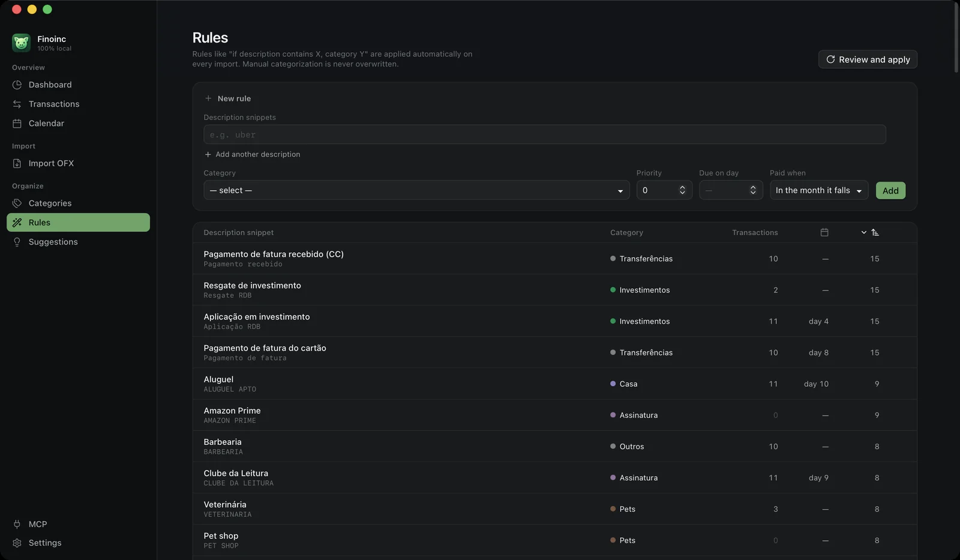The height and width of the screenshot is (560, 960).
Task: Open the Dashboard sidebar item
Action: [78, 85]
